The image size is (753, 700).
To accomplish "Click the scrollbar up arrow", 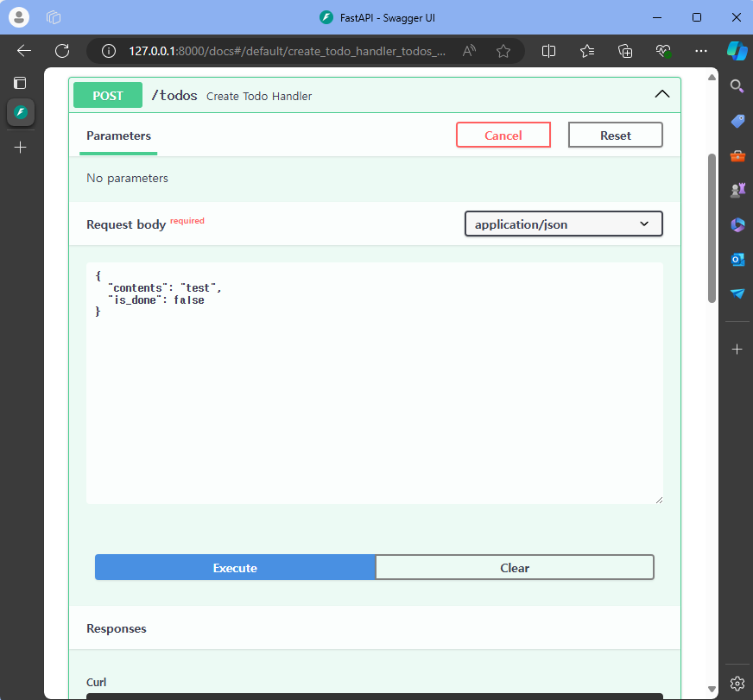I will click(x=712, y=78).
